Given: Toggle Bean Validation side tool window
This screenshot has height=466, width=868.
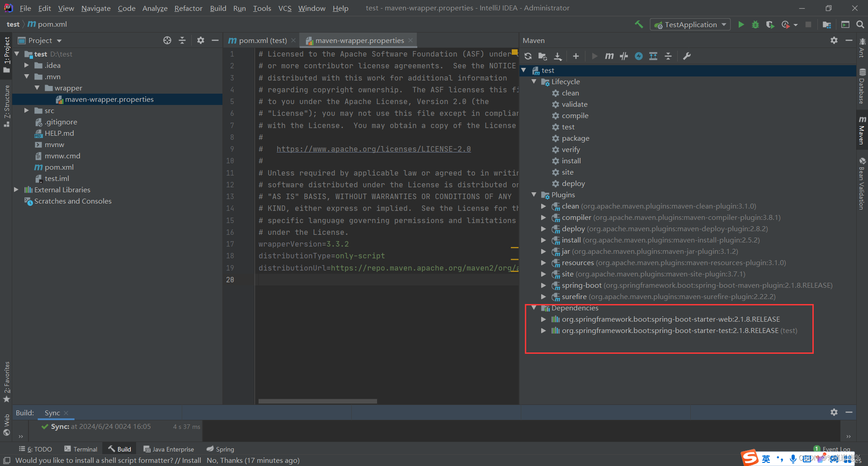Looking at the screenshot, I should coord(862,183).
